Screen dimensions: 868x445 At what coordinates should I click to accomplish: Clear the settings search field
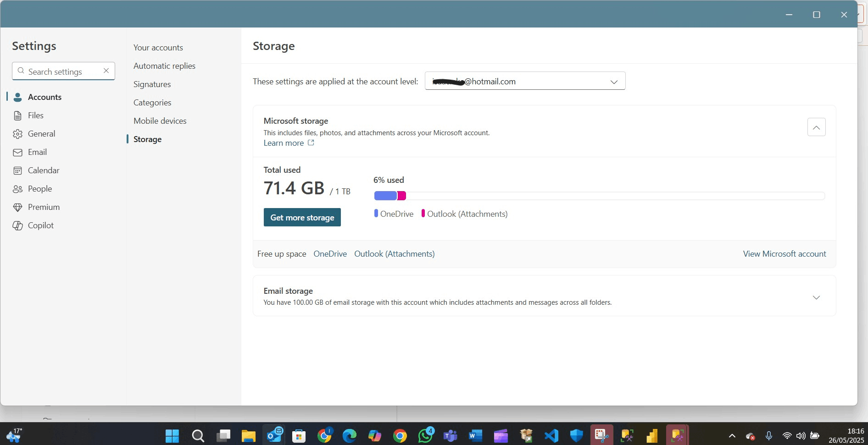[x=106, y=71]
